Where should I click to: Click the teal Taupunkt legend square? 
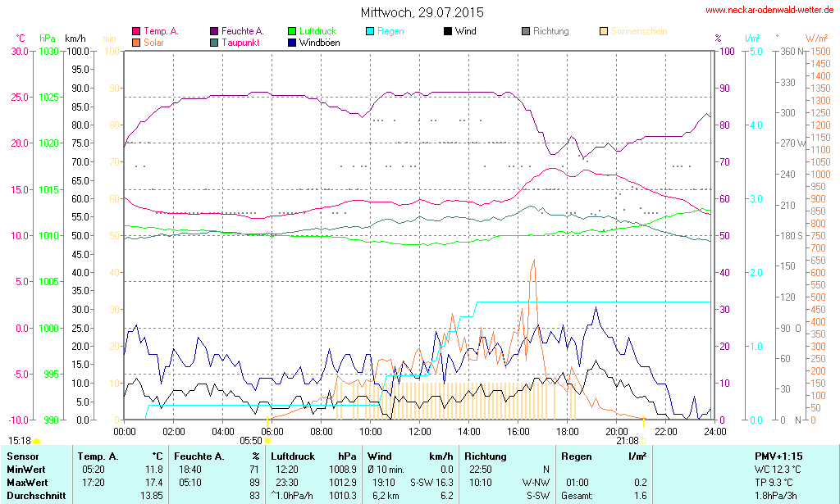click(x=214, y=42)
